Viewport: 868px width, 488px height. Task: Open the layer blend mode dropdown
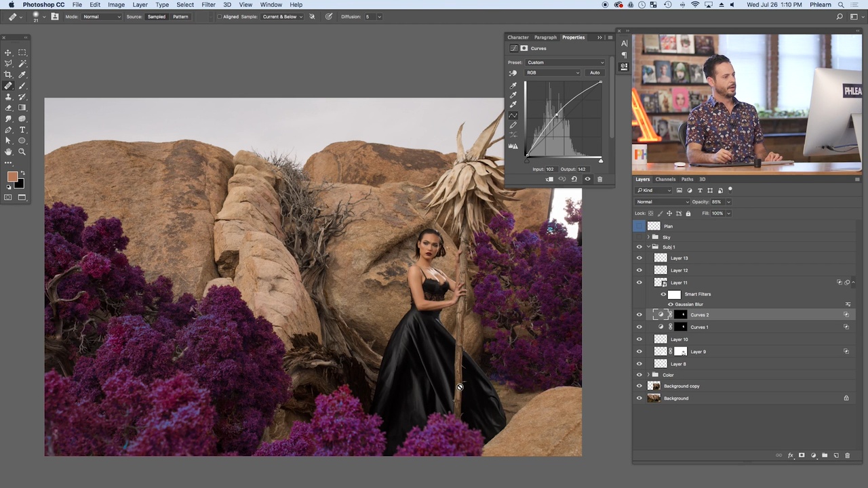point(663,202)
